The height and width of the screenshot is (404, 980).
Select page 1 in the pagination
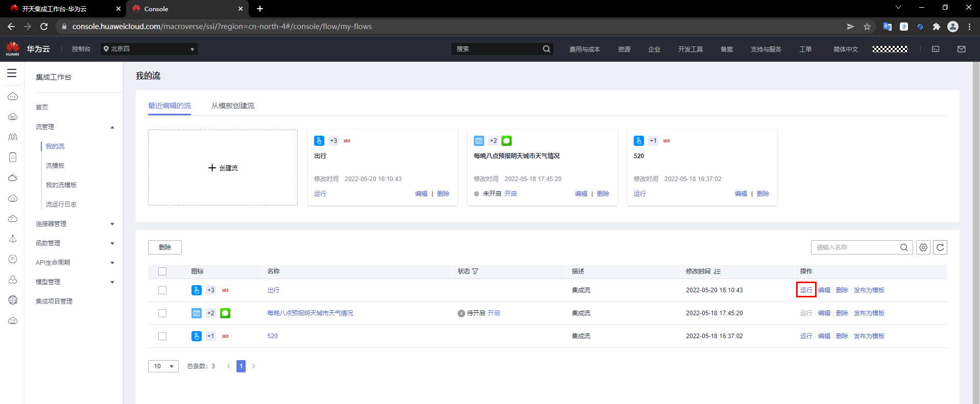click(x=241, y=366)
